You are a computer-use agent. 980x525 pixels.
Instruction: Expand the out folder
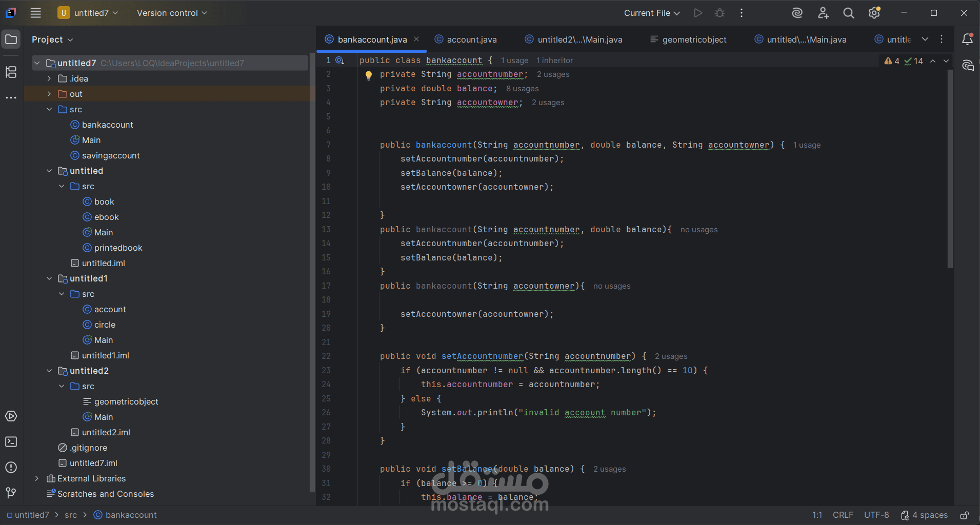coord(49,94)
